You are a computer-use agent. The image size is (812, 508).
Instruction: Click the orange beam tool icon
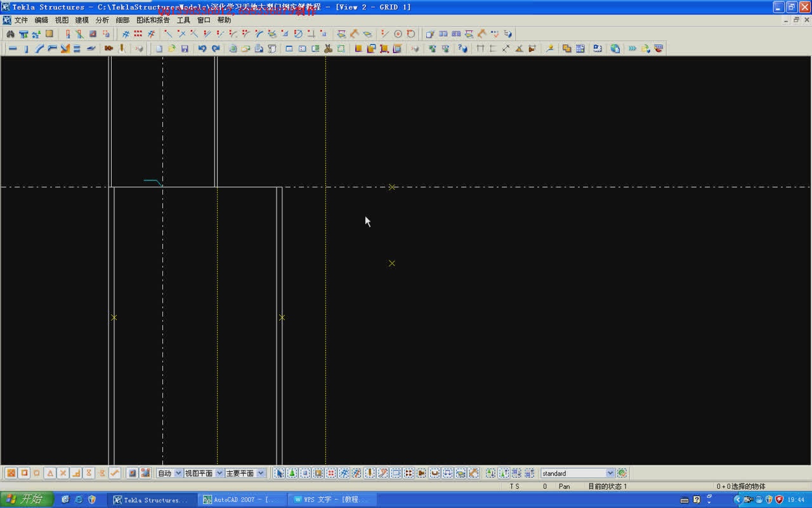65,48
